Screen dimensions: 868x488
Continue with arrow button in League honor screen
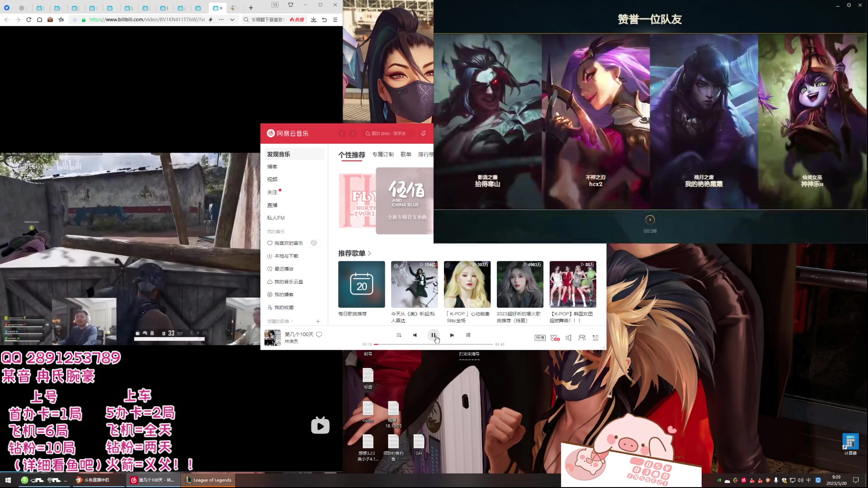pos(650,220)
